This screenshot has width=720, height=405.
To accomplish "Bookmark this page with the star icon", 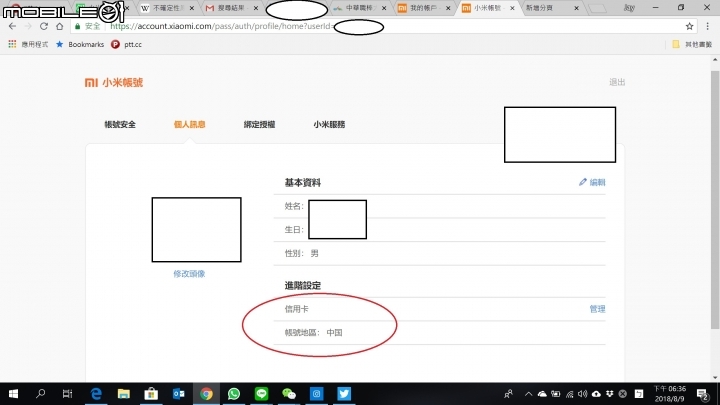I will (689, 26).
